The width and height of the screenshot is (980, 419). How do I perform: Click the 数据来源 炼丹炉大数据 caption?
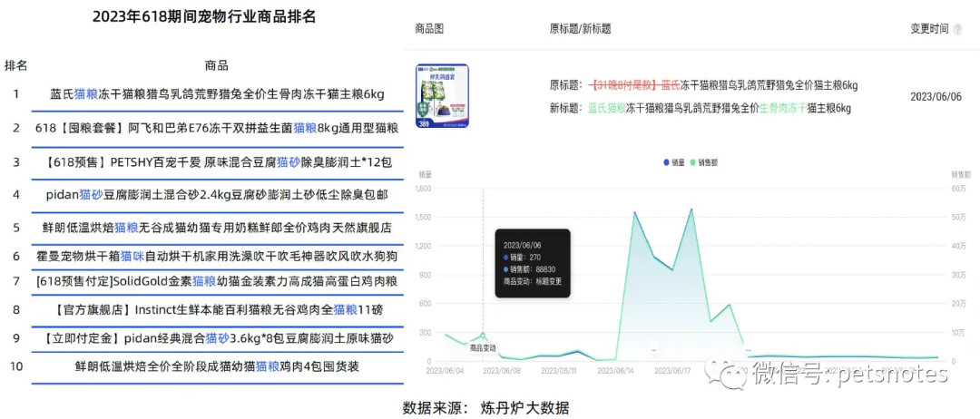pyautogui.click(x=486, y=408)
